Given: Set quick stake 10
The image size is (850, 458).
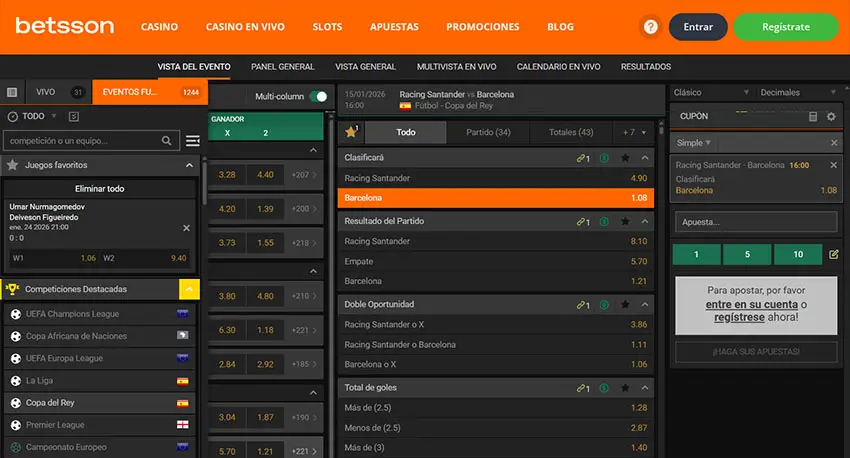Looking at the screenshot, I should pos(798,254).
